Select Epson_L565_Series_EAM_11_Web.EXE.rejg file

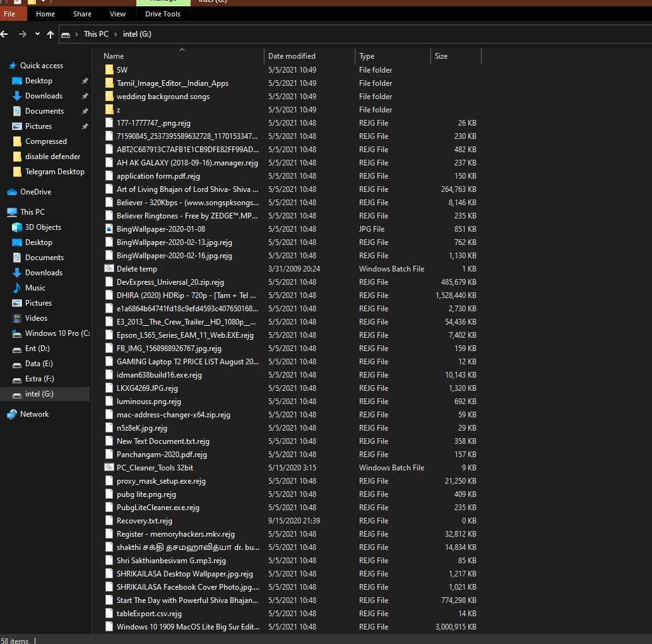pyautogui.click(x=185, y=335)
